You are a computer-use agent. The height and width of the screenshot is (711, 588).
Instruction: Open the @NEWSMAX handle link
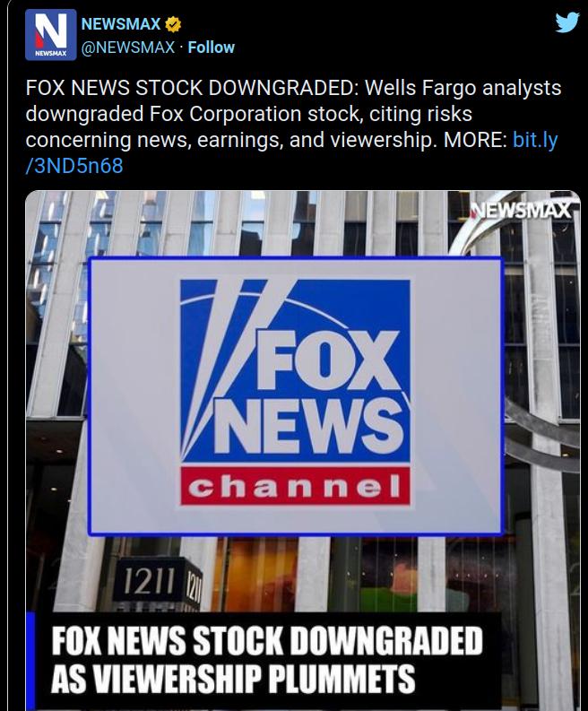pos(128,48)
